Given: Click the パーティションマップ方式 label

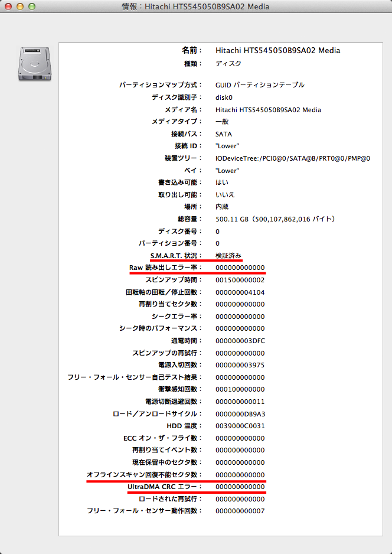Looking at the screenshot, I should click(x=161, y=85).
